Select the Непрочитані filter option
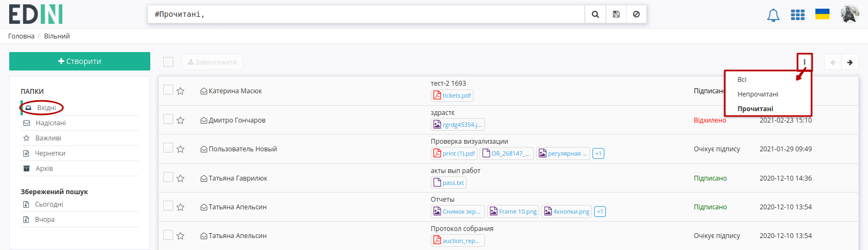868x250 pixels. [758, 94]
